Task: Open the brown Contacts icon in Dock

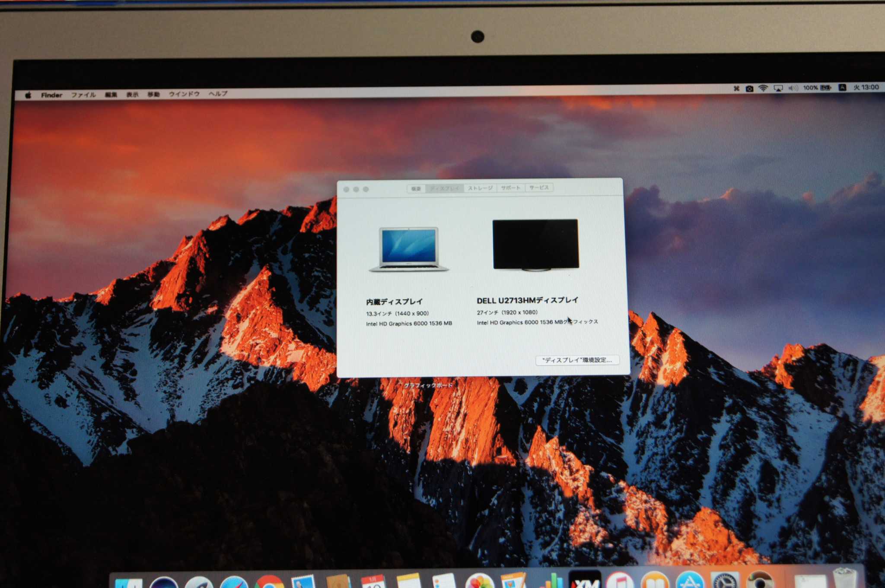Action: pyautogui.click(x=338, y=581)
